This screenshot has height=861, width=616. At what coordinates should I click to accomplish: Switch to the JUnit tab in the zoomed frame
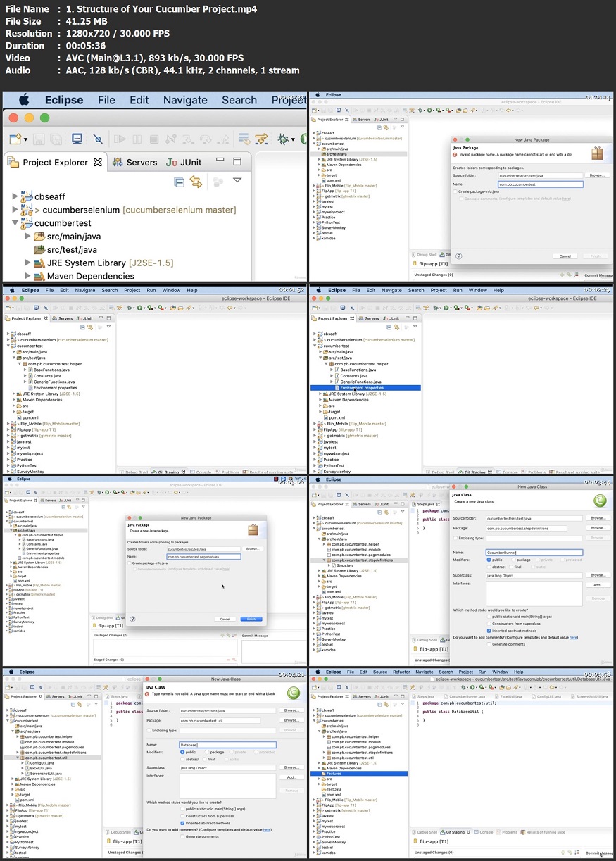coord(184,163)
